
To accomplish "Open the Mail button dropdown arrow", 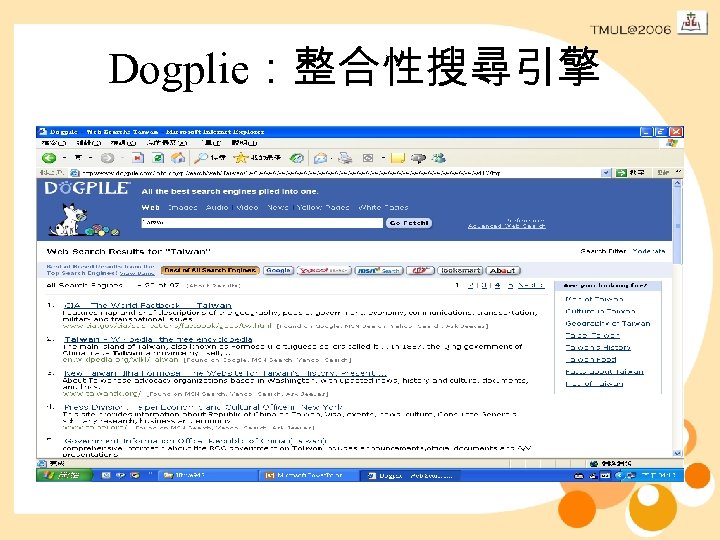I will tap(332, 158).
